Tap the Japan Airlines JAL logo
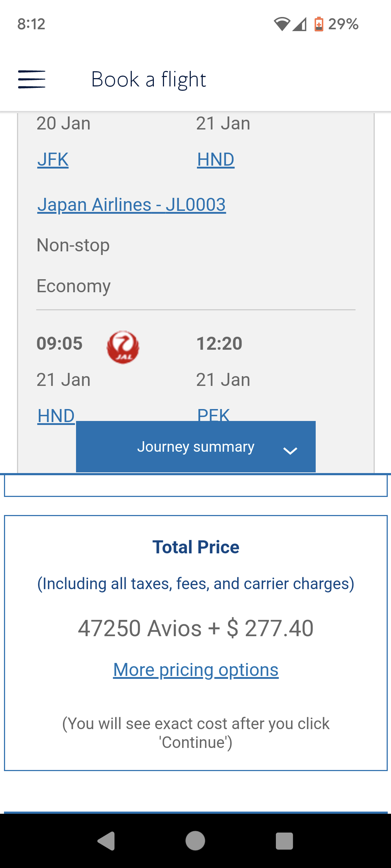Viewport: 391px width, 868px height. pos(123,347)
